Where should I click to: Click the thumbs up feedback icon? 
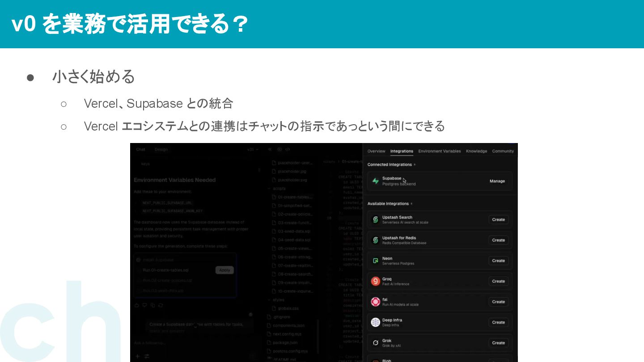137,305
